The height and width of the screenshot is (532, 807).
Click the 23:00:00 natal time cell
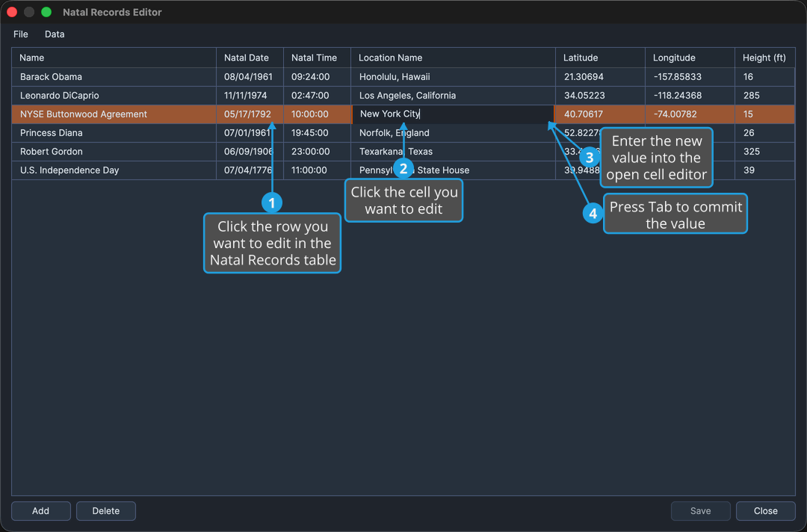point(317,151)
